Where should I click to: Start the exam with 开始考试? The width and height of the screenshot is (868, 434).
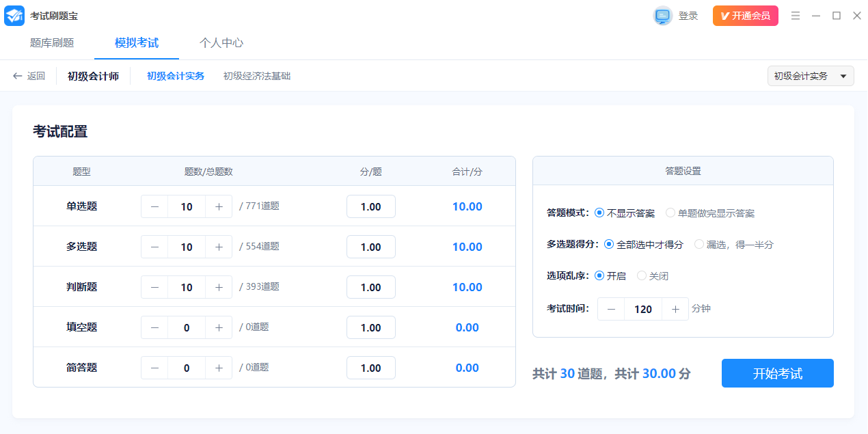pos(778,373)
